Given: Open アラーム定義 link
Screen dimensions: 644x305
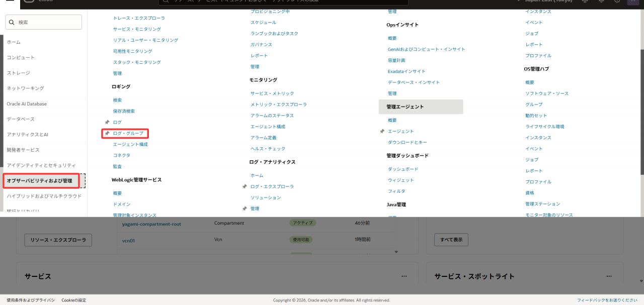Looking at the screenshot, I should tap(264, 138).
